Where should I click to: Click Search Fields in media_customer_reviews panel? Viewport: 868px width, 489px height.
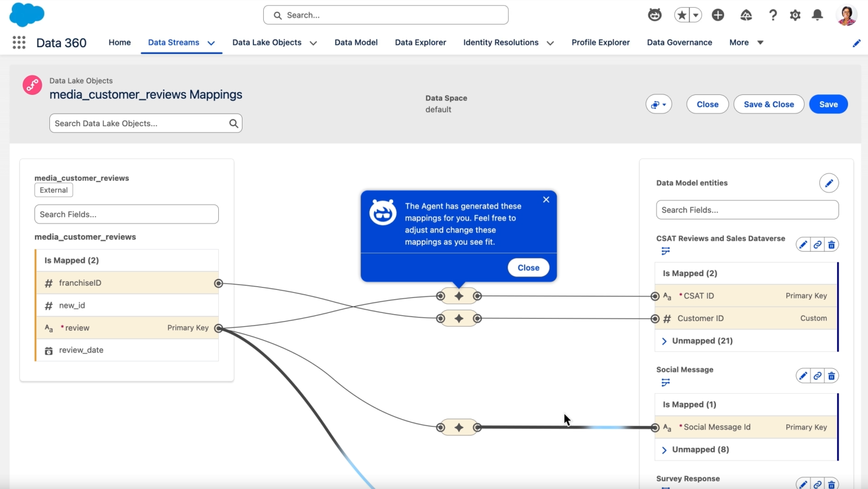click(x=126, y=214)
